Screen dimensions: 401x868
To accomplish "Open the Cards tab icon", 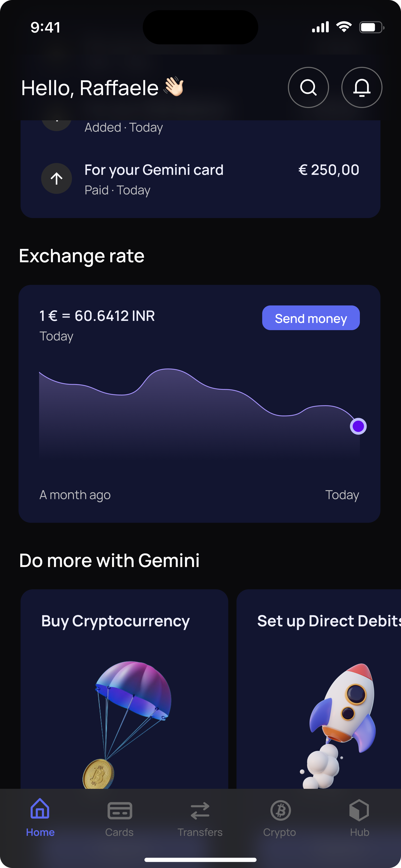I will pos(120,810).
